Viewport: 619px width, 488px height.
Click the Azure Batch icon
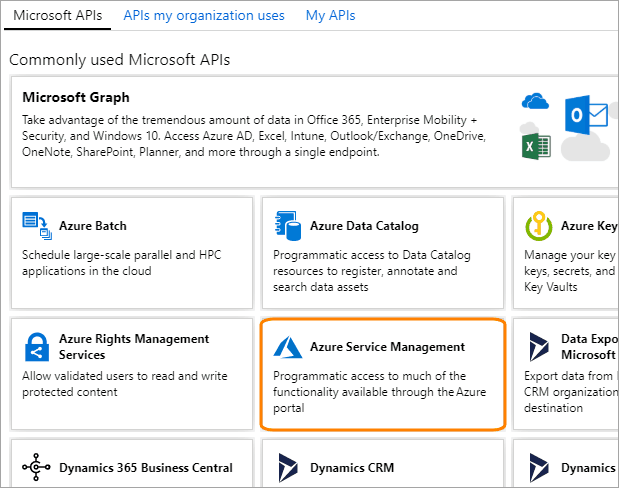(36, 226)
